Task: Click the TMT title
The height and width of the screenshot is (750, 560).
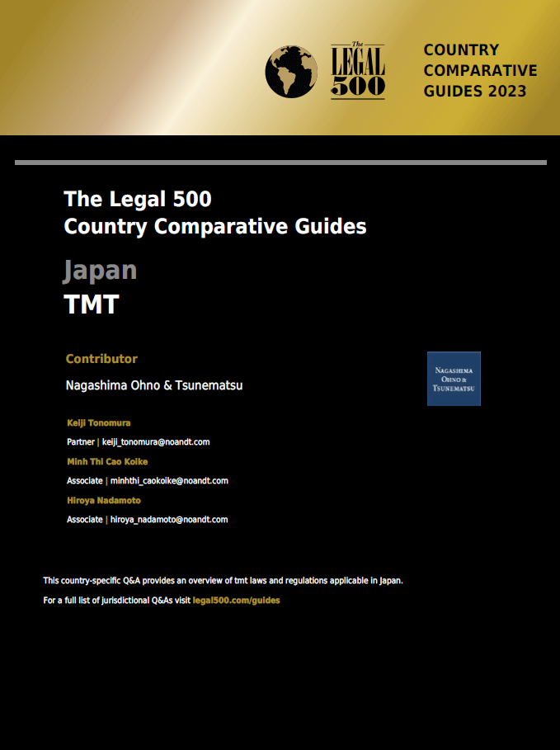Action: (92, 305)
